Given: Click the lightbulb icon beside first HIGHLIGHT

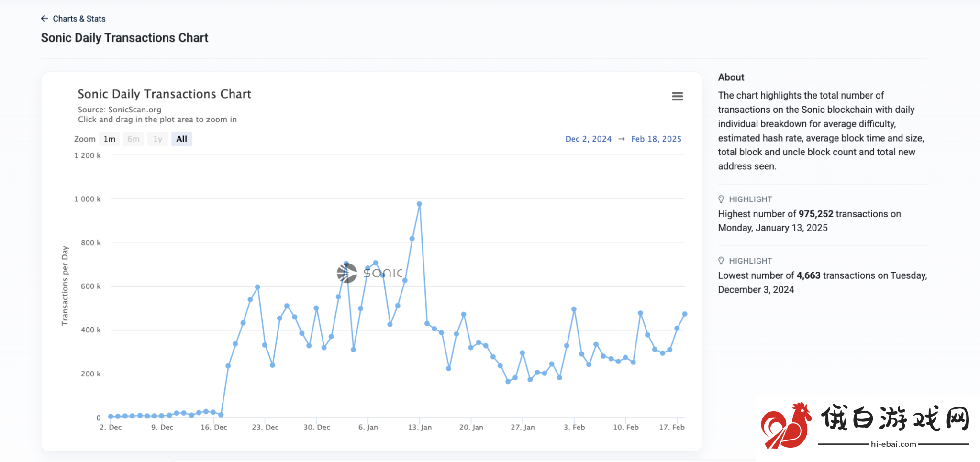Looking at the screenshot, I should [721, 199].
